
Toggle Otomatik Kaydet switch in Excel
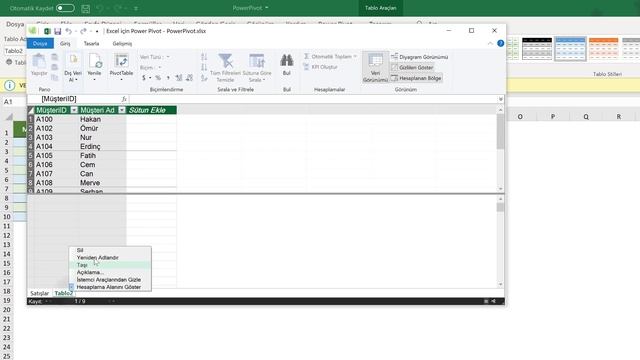click(65, 8)
